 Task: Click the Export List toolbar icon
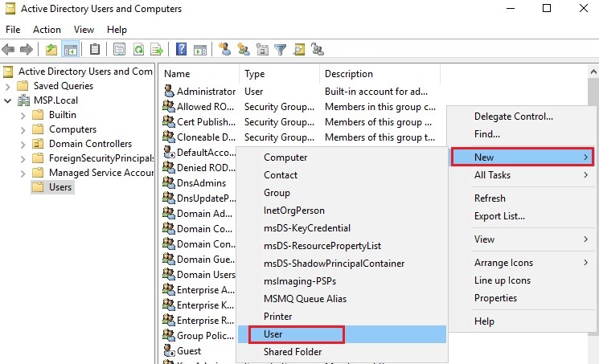pos(158,49)
